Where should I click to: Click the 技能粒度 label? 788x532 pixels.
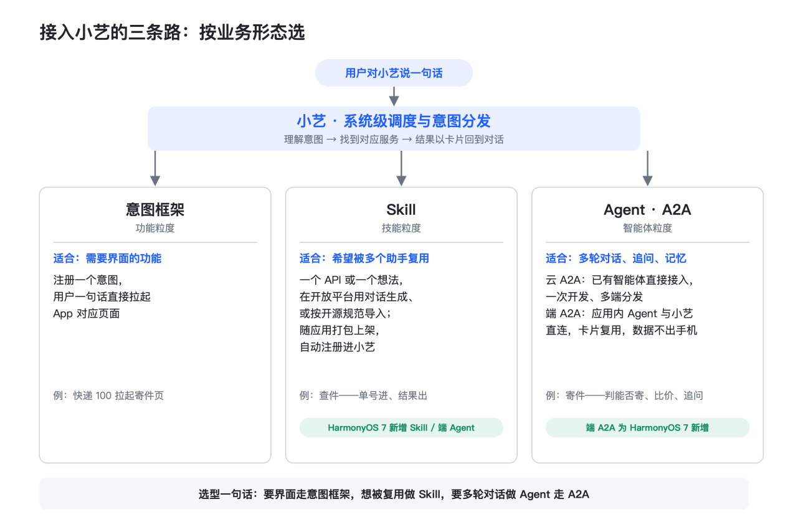point(401,228)
